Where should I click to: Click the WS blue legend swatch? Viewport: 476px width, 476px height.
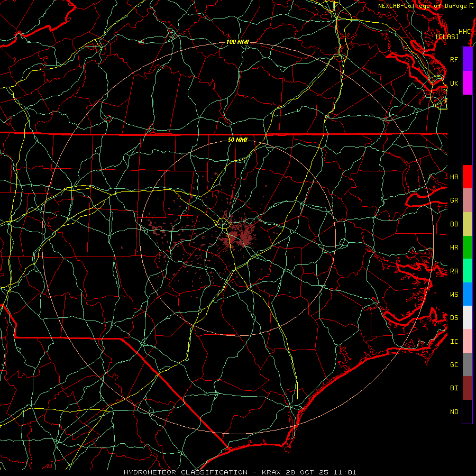(x=467, y=294)
